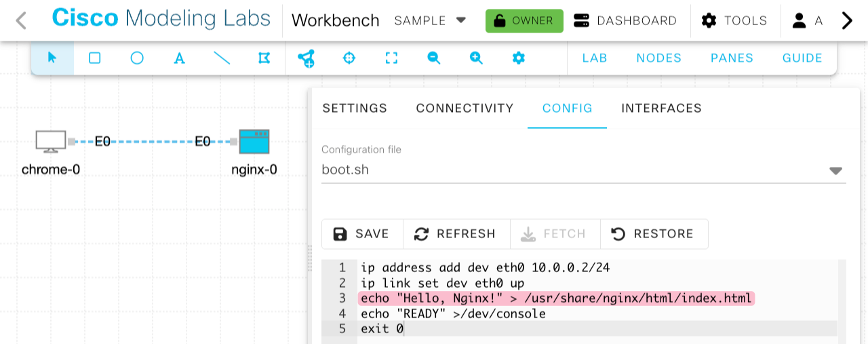The width and height of the screenshot is (868, 344).
Task: Click the forward chevron arrow at top right
Action: [847, 20]
